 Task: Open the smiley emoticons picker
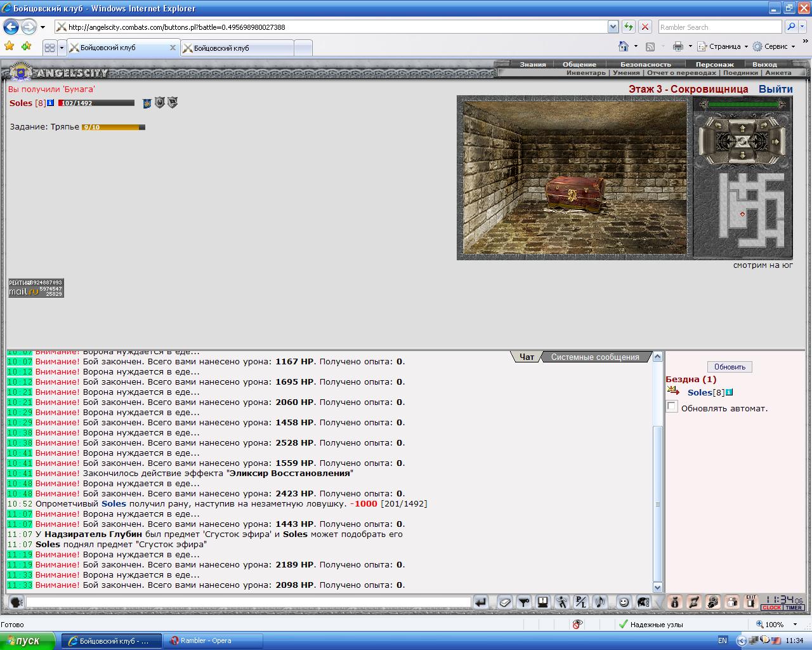tap(624, 602)
